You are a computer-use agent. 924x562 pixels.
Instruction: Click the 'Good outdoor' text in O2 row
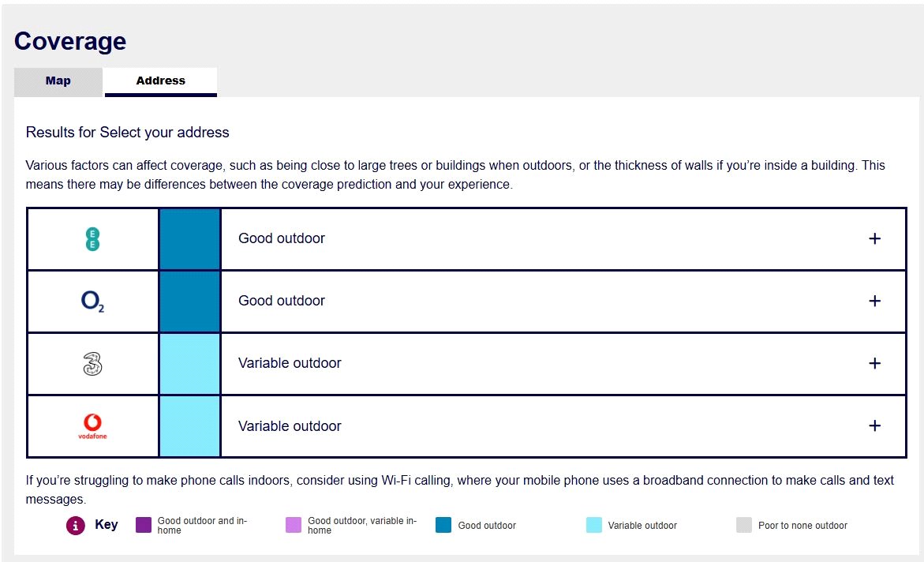pyautogui.click(x=282, y=301)
